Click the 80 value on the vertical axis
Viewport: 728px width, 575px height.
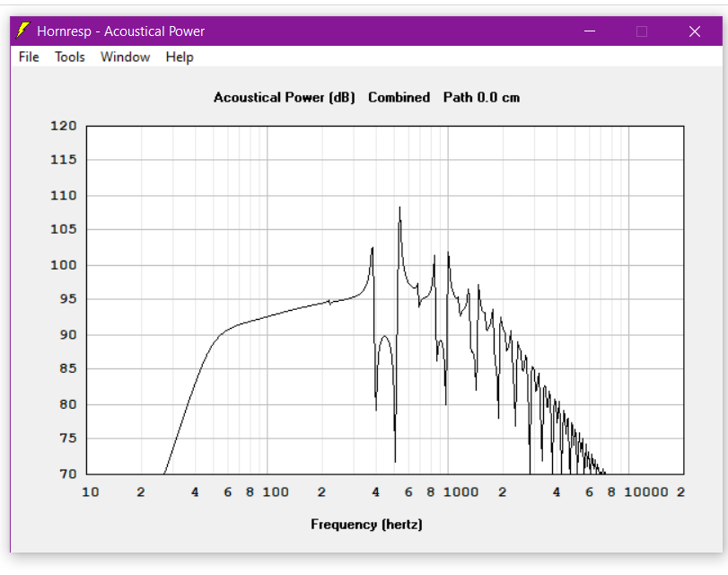click(68, 404)
